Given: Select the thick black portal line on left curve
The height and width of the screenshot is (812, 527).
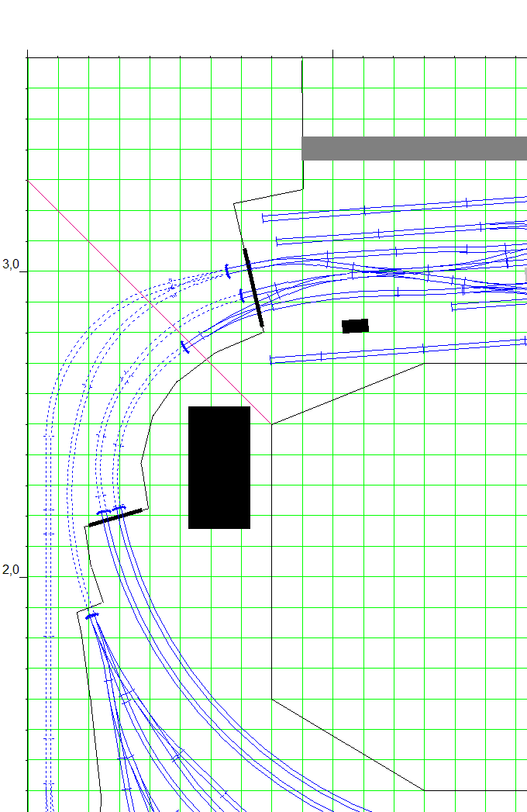Looking at the screenshot, I should [115, 517].
